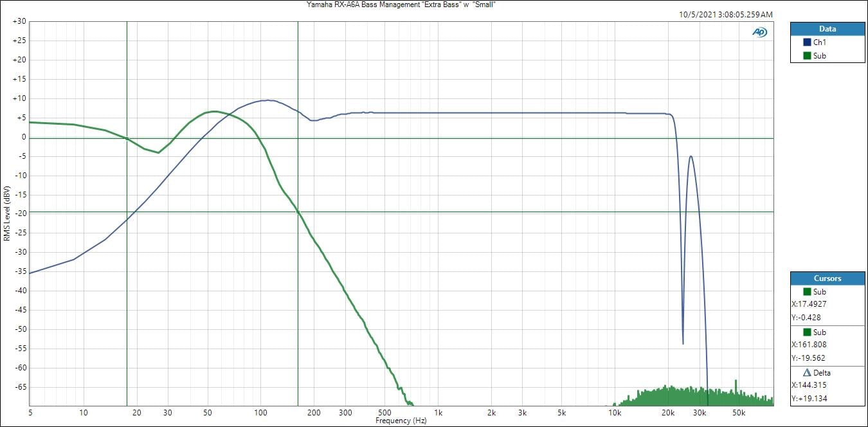Click the Data legend header

coord(827,29)
